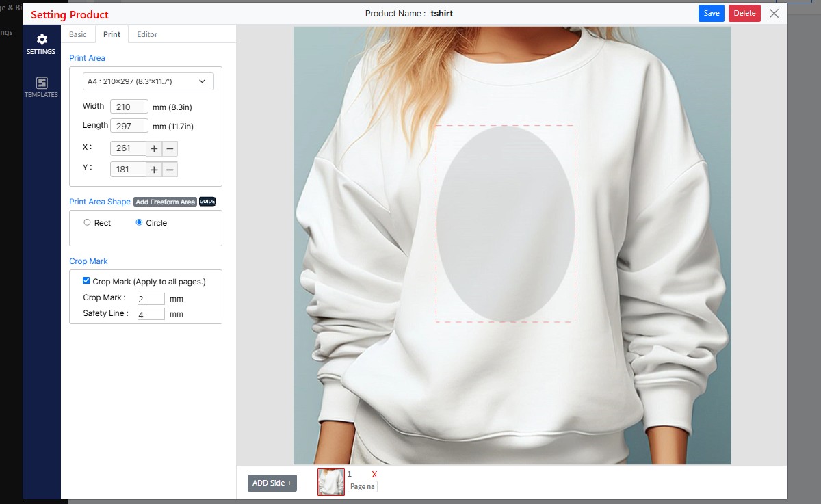Edit the Width field value 210

[129, 107]
